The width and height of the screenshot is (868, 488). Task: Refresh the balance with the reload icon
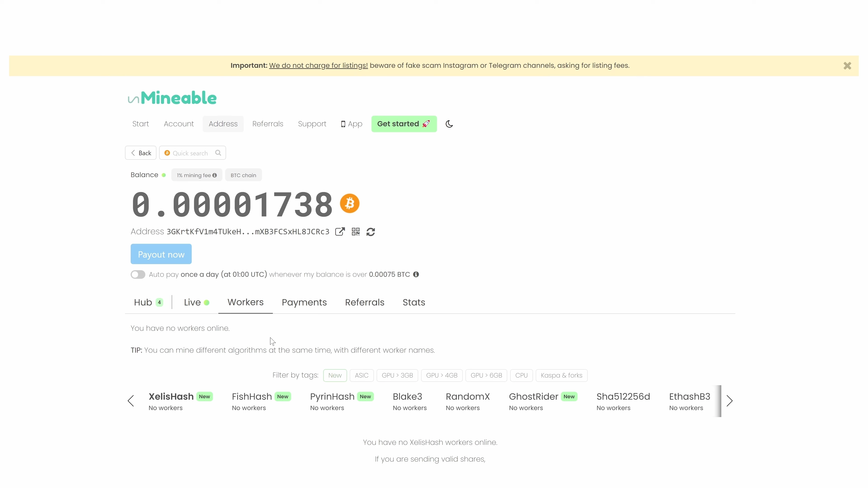371,232
